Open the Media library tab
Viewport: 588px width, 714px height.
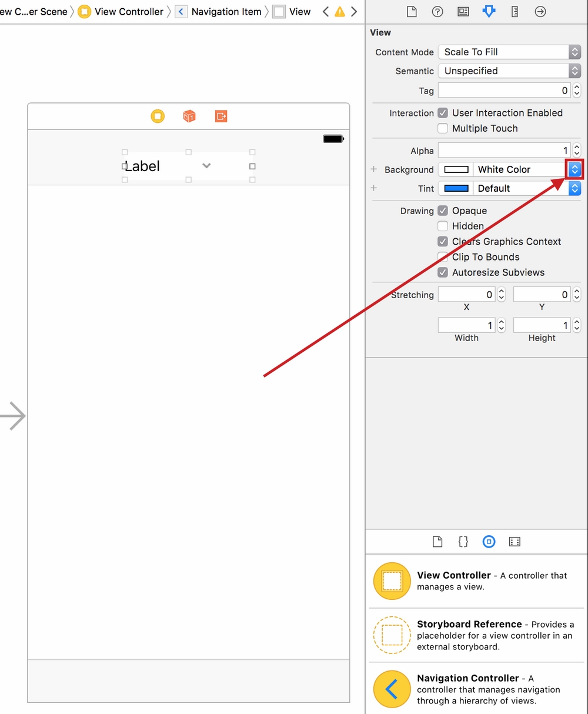pyautogui.click(x=514, y=542)
